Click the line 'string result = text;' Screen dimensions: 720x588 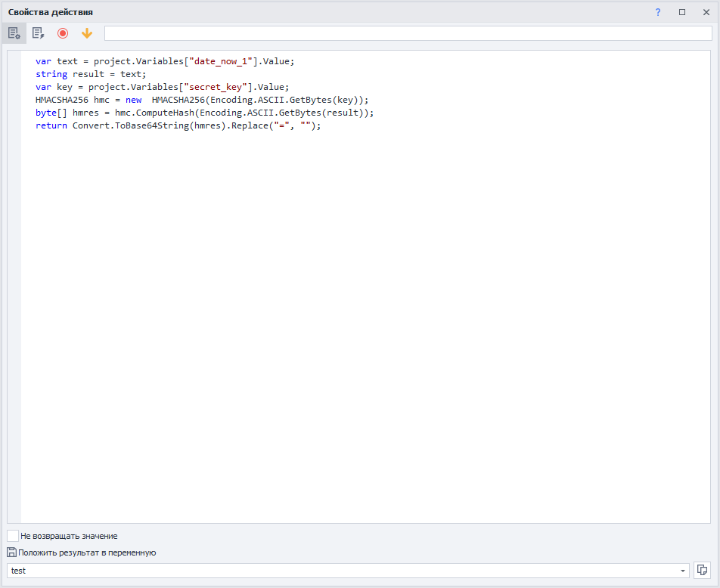point(91,74)
